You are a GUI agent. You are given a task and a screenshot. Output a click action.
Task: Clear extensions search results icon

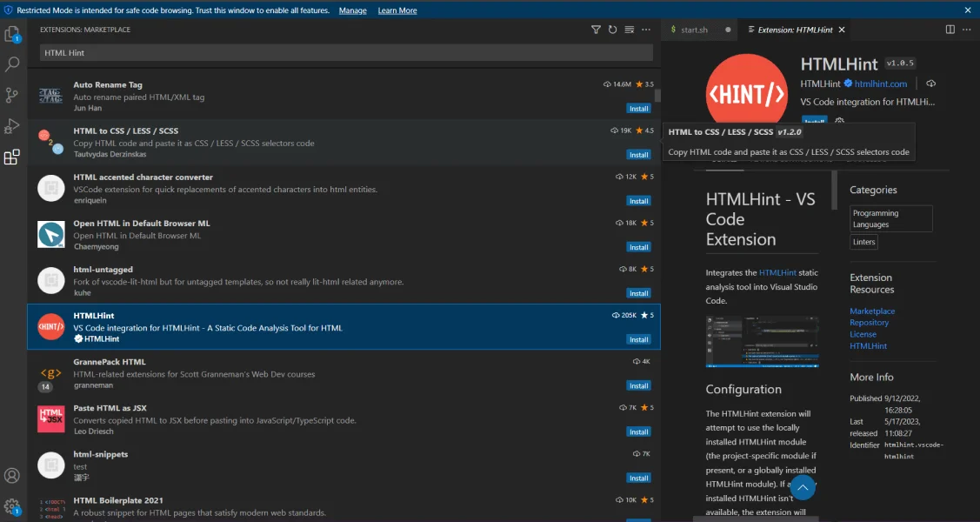[629, 30]
